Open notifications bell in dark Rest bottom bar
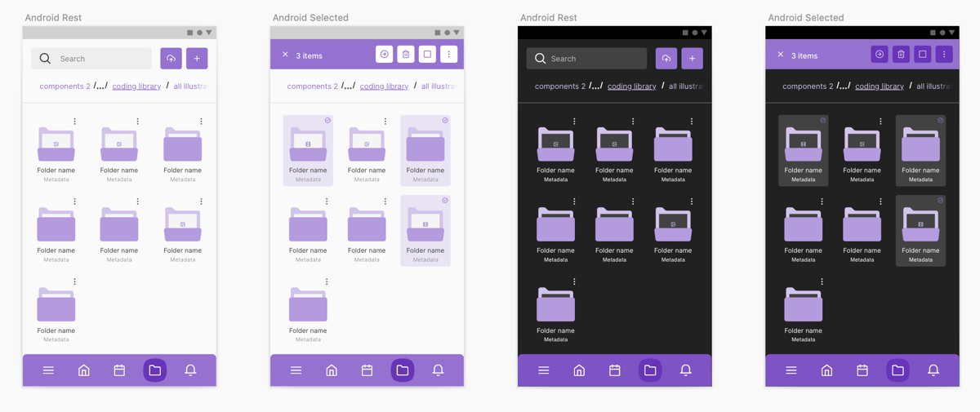Viewport: 980px width, 412px height. pyautogui.click(x=686, y=370)
